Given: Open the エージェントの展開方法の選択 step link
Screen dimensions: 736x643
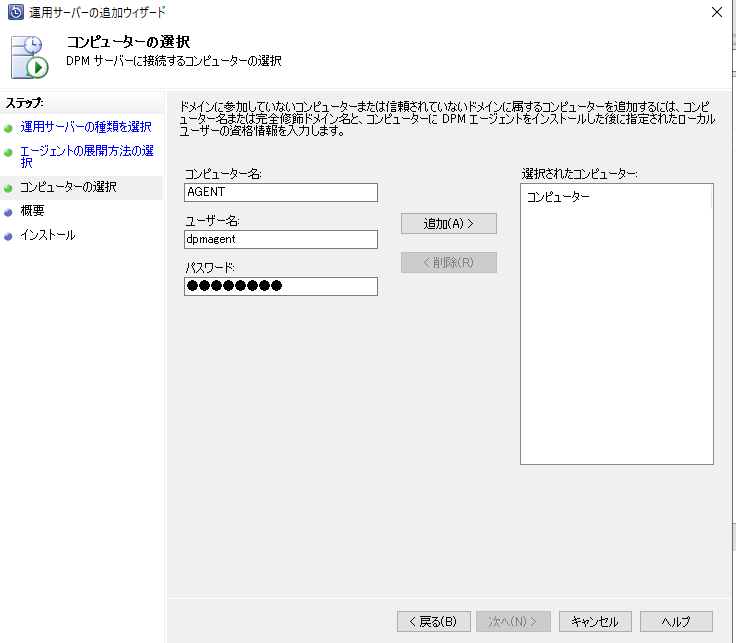Looking at the screenshot, I should 87,156.
